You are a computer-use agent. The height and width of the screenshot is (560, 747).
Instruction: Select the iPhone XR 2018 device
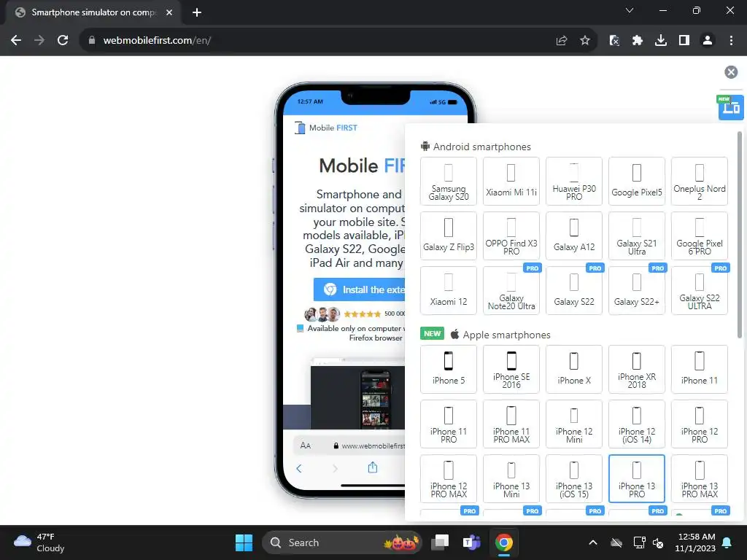tap(636, 370)
